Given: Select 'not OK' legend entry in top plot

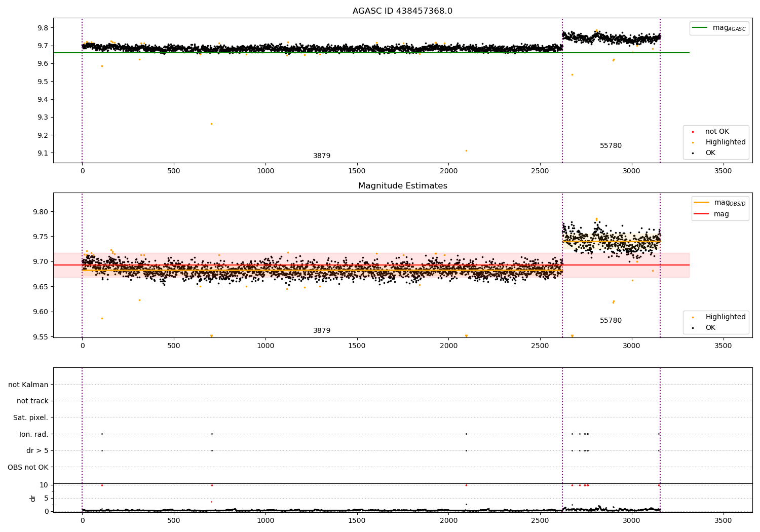Looking at the screenshot, I should coord(717,132).
